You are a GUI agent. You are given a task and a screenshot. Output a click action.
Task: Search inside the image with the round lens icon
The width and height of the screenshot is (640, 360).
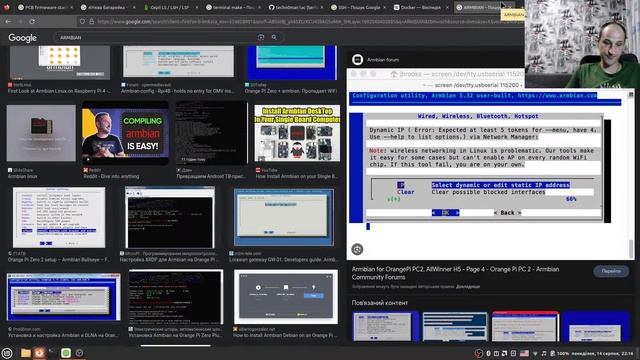pyautogui.click(x=357, y=249)
